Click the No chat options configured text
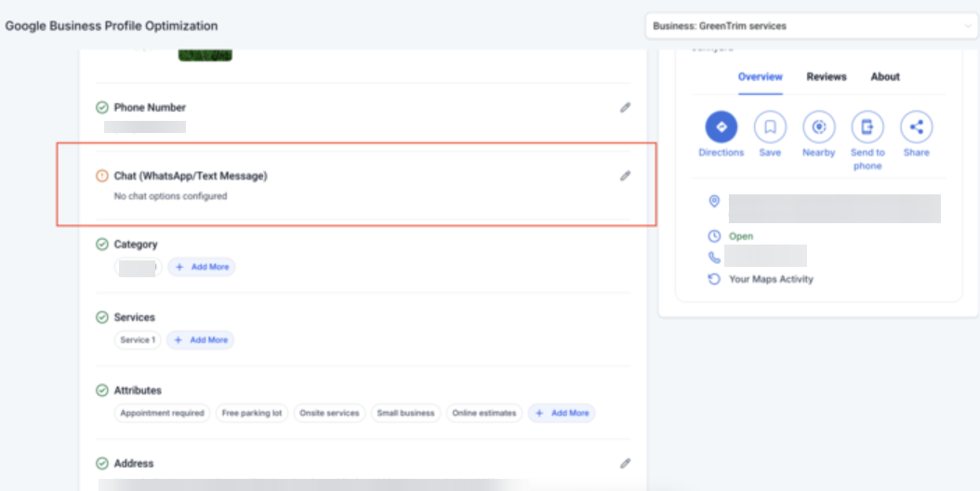 coord(171,196)
